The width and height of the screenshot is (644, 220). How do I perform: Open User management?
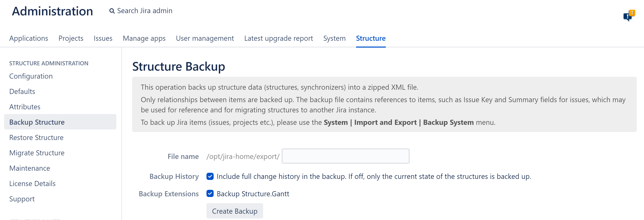(x=205, y=38)
